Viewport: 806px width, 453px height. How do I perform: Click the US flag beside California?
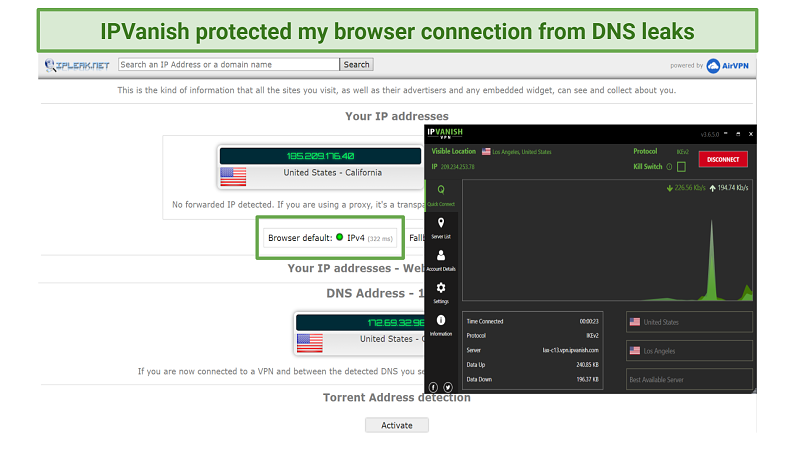[x=233, y=176]
